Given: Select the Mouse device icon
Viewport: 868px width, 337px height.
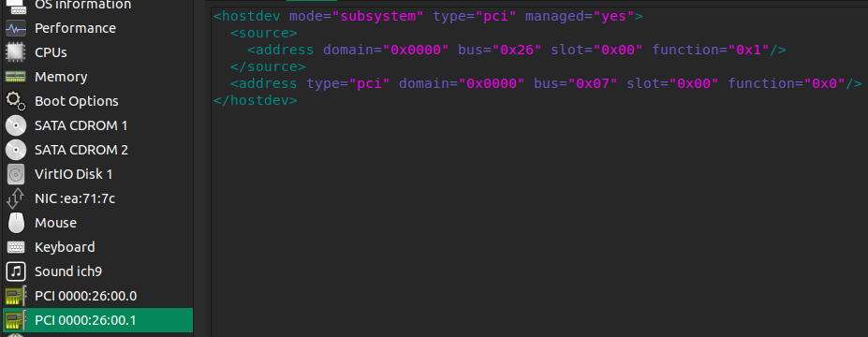Looking at the screenshot, I should point(16,223).
